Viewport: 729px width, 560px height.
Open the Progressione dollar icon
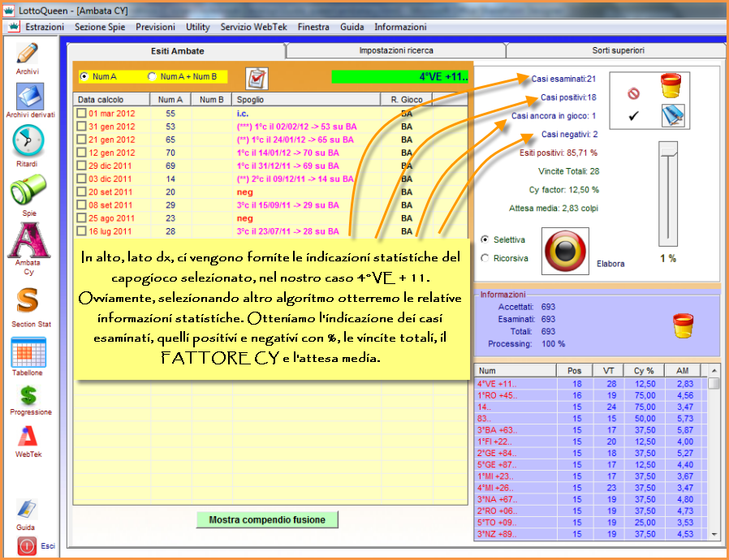28,395
